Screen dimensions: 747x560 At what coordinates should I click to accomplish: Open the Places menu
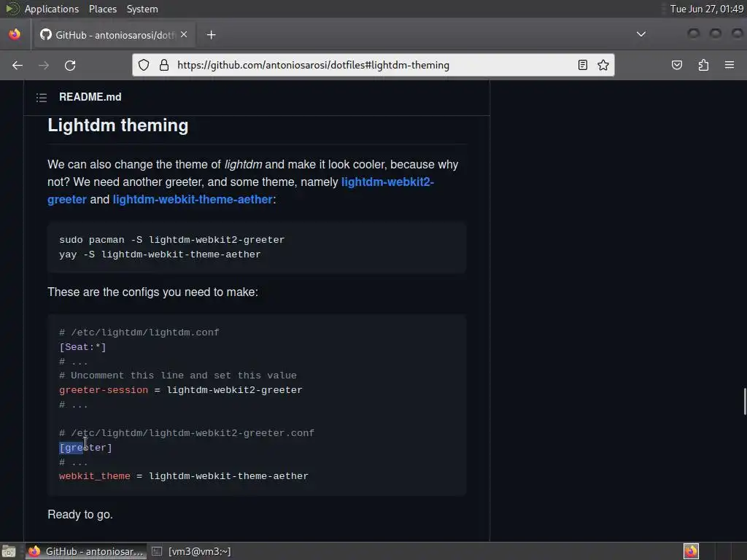click(x=102, y=9)
